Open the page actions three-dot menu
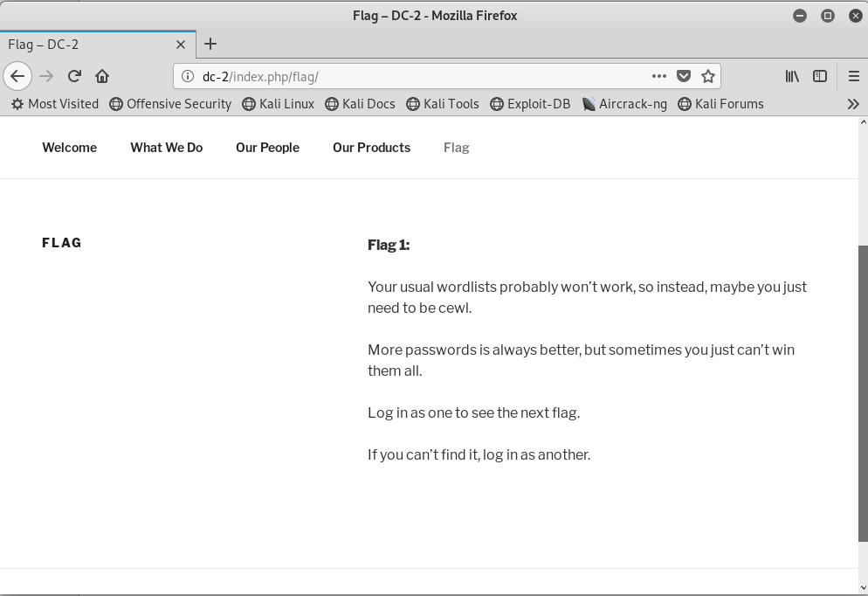The height and width of the screenshot is (596, 868). (658, 76)
